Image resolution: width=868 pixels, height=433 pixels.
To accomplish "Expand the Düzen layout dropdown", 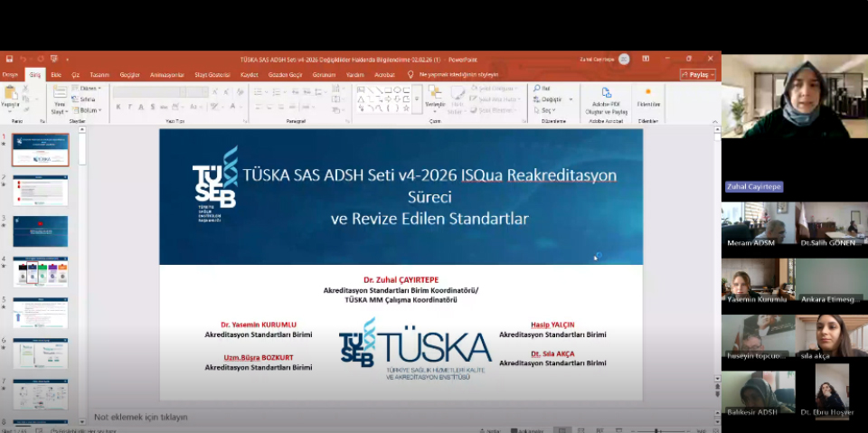I will (90, 89).
